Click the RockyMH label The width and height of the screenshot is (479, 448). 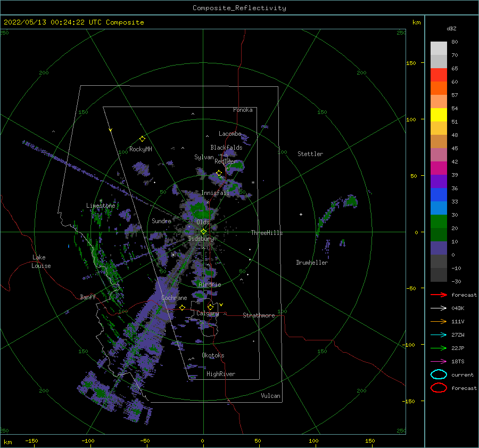tap(141, 149)
